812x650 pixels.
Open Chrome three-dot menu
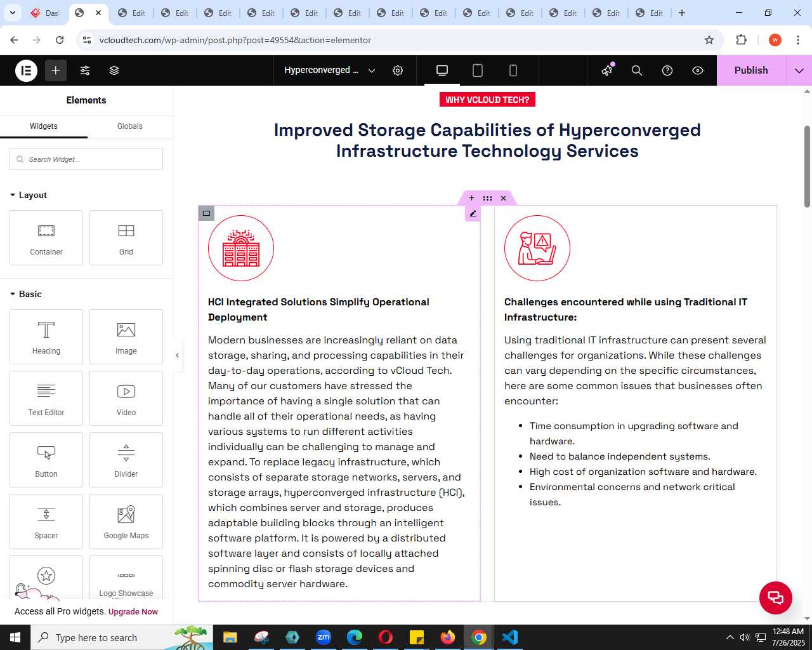click(798, 40)
